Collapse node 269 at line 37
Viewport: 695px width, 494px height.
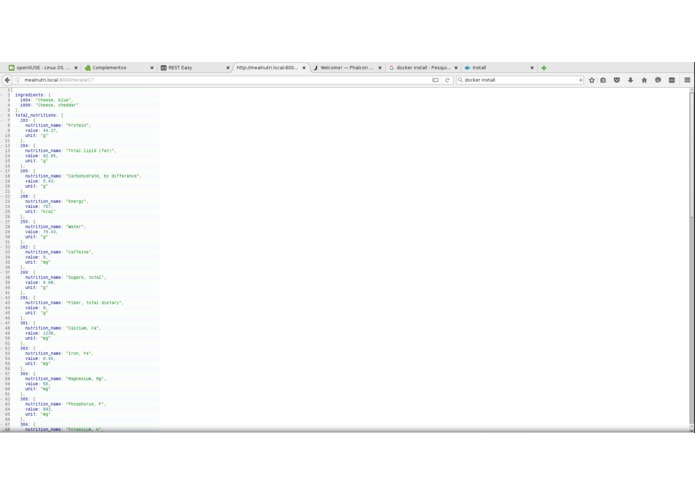click(2, 272)
